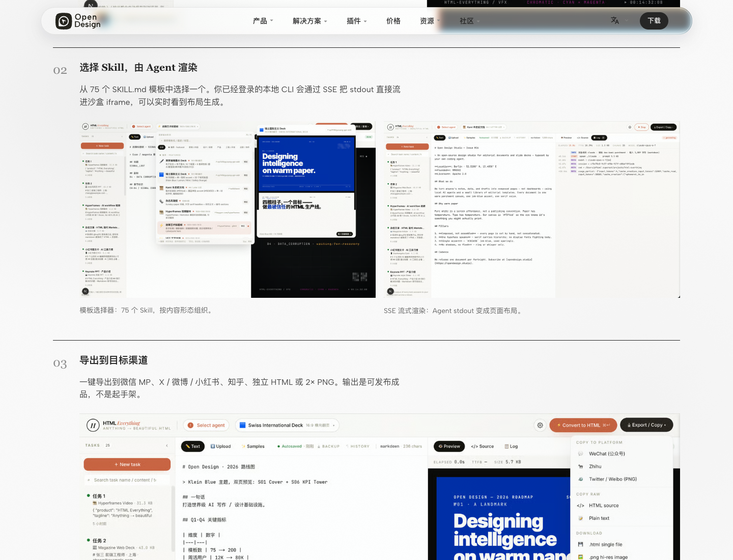Click caption SSE 流式渲染：Agent stdout 变成页面布局
This screenshot has height=560, width=733.
pos(454,311)
